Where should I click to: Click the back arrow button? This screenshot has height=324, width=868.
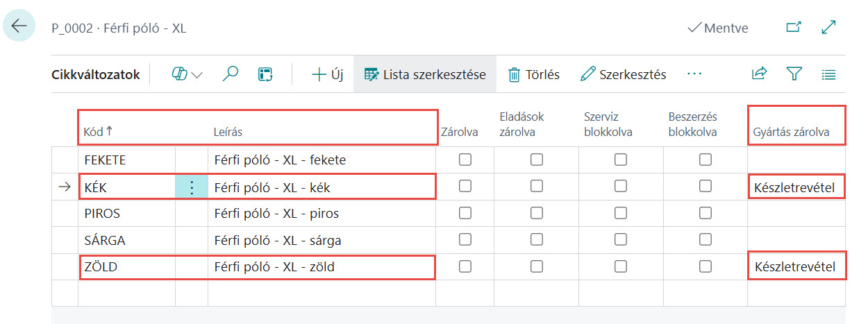pyautogui.click(x=19, y=26)
